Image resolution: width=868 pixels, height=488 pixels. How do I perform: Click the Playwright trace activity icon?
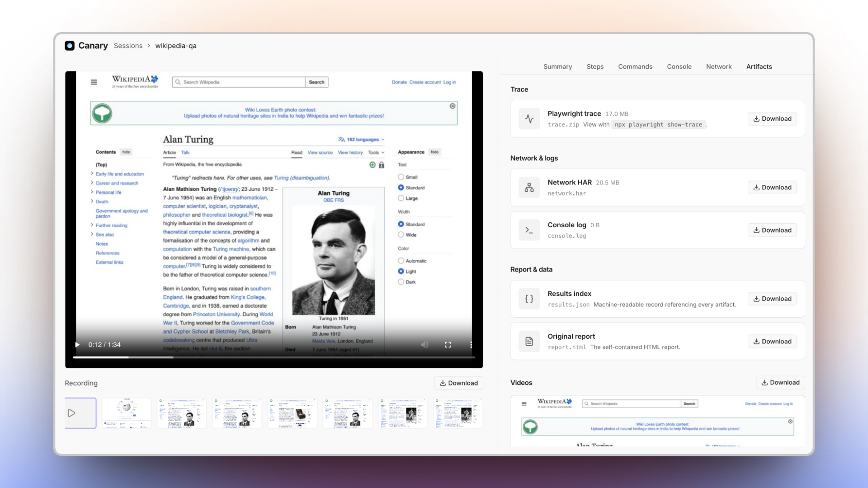(529, 119)
